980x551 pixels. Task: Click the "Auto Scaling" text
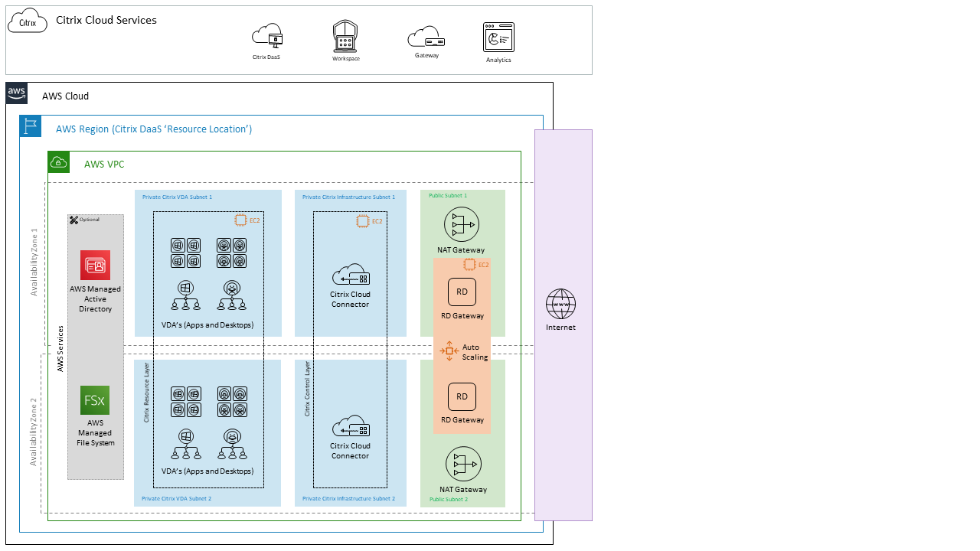[475, 352]
